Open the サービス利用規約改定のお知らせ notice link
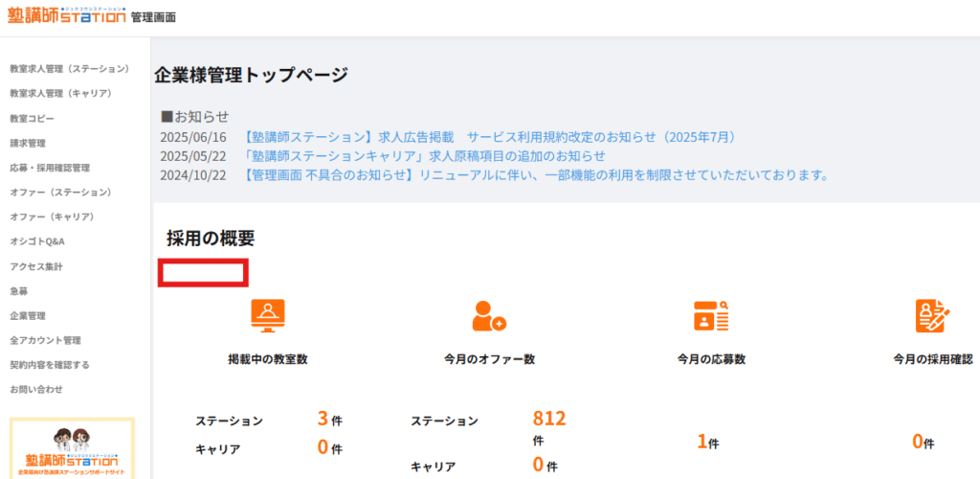Image resolution: width=980 pixels, height=479 pixels. (x=490, y=137)
